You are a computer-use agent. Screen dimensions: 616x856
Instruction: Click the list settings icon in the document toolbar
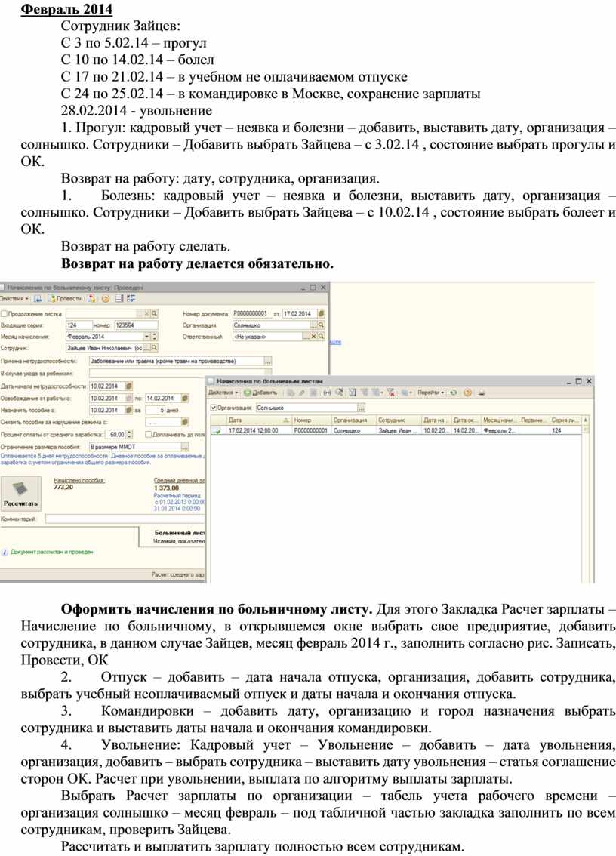[119, 299]
